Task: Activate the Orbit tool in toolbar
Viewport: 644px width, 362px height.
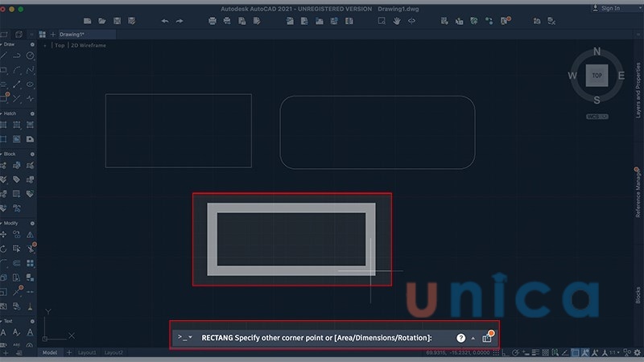Action: coord(411,21)
